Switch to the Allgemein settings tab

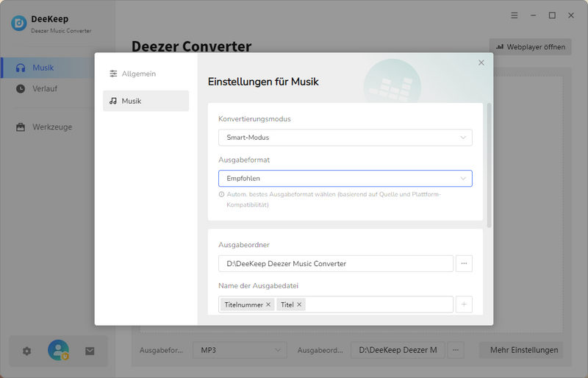pos(146,74)
